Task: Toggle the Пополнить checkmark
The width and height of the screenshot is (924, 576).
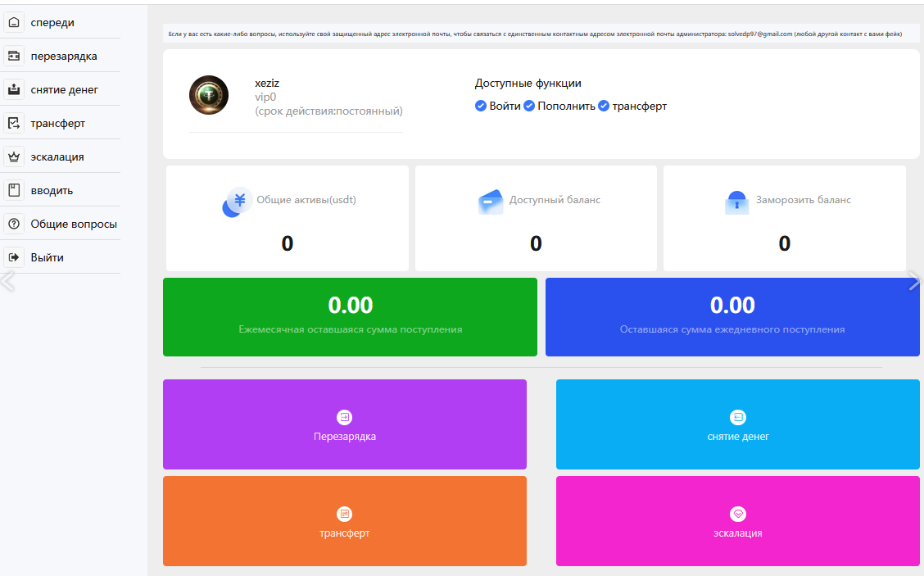Action: point(529,106)
